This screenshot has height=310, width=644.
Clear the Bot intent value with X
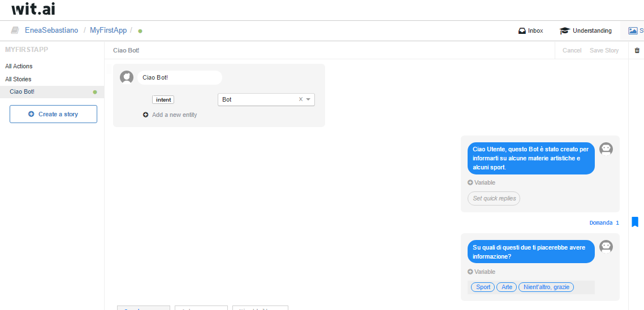click(301, 99)
